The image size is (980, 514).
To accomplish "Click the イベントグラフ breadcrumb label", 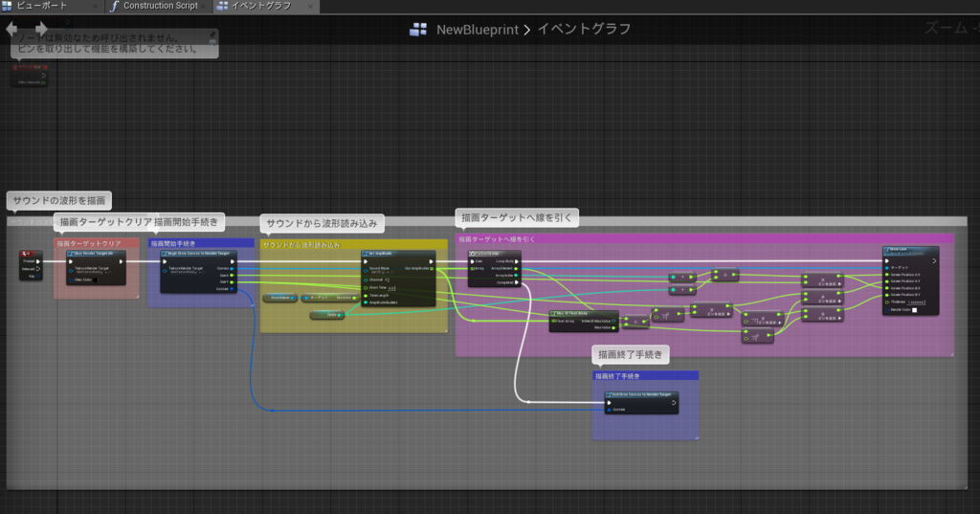I will (584, 29).
